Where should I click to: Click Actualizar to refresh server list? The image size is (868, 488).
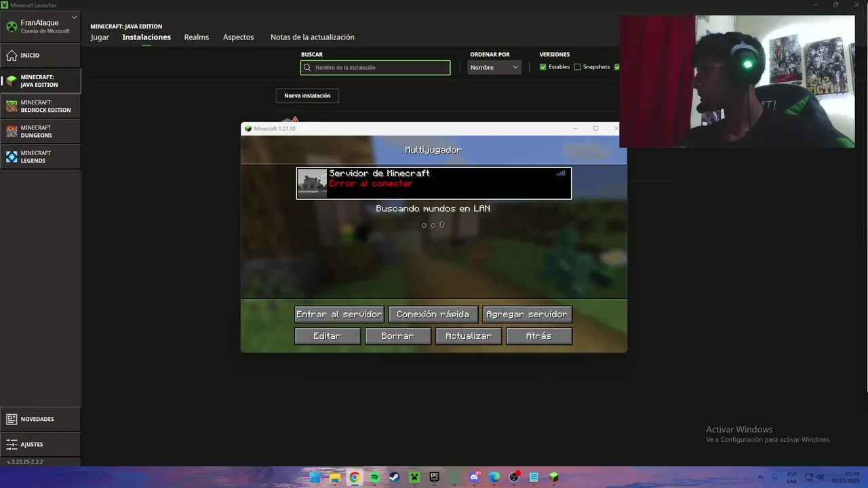pos(469,336)
